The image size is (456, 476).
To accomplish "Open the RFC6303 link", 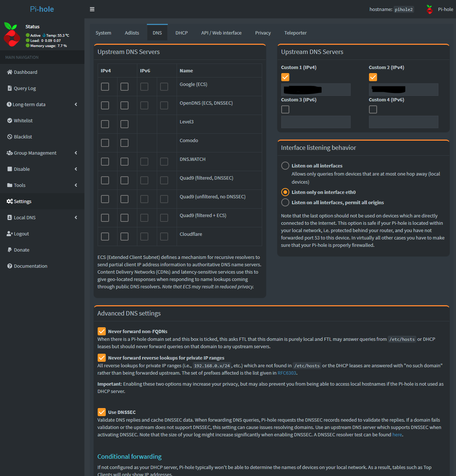I will (x=287, y=373).
